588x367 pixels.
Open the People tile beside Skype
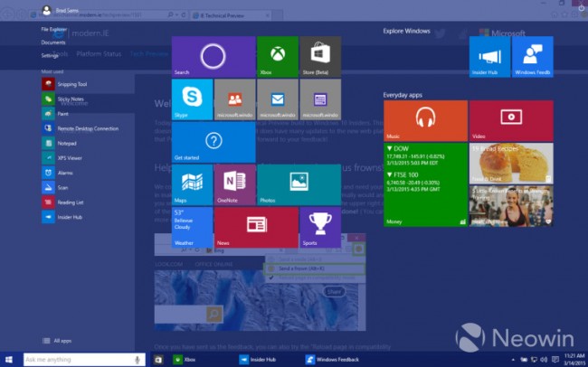point(235,99)
